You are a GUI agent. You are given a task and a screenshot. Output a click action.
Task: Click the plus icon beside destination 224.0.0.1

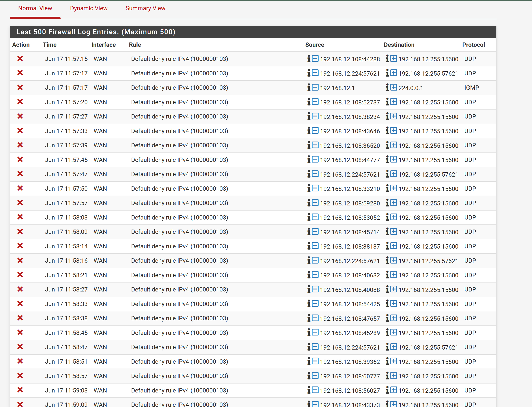(x=393, y=87)
